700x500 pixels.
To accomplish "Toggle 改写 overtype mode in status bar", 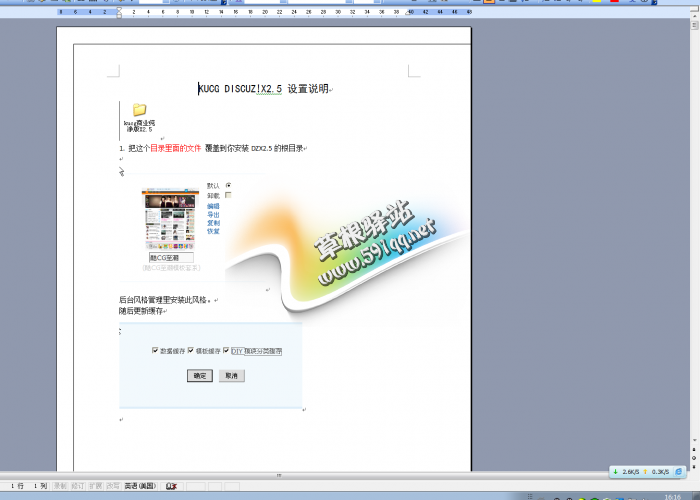I will [113, 486].
